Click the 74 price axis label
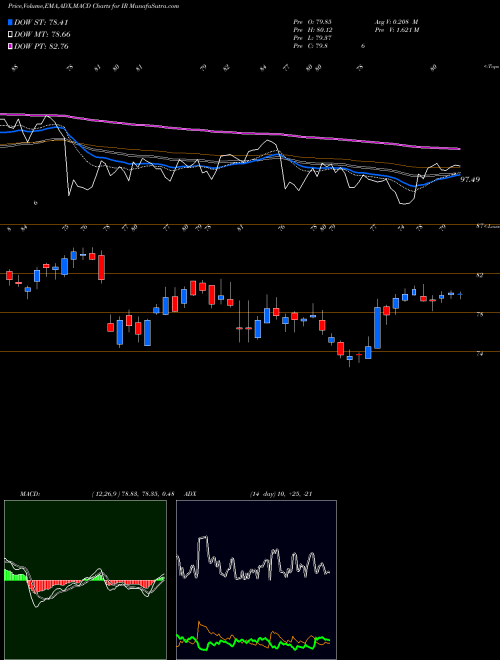The height and width of the screenshot is (660, 500). pyautogui.click(x=479, y=354)
